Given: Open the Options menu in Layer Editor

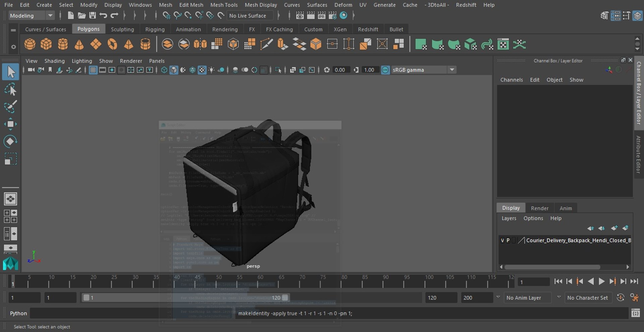Looking at the screenshot, I should [533, 218].
